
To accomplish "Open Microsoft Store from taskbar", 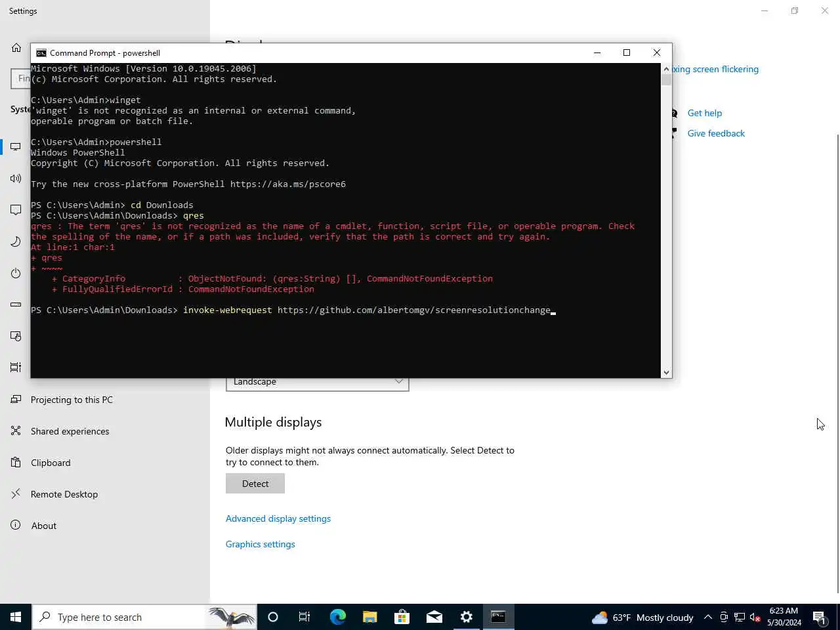I will click(x=402, y=617).
